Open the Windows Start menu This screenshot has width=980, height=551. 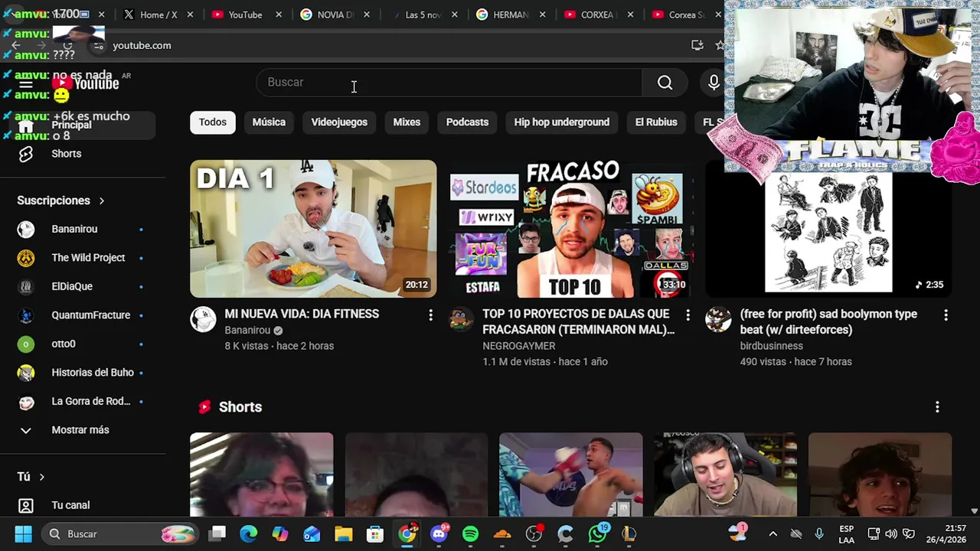click(x=23, y=533)
